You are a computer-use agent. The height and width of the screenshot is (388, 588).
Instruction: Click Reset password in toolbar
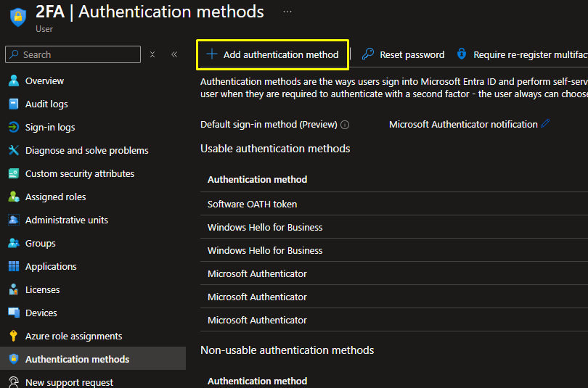[x=404, y=54]
